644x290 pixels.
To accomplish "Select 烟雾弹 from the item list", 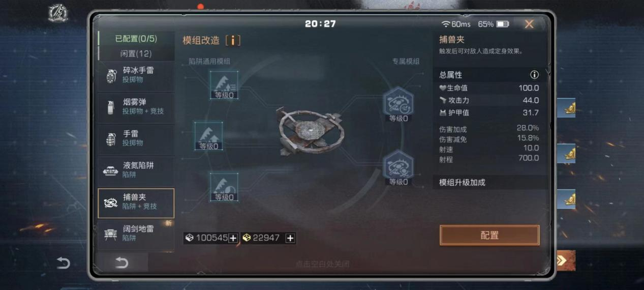I will 136,106.
